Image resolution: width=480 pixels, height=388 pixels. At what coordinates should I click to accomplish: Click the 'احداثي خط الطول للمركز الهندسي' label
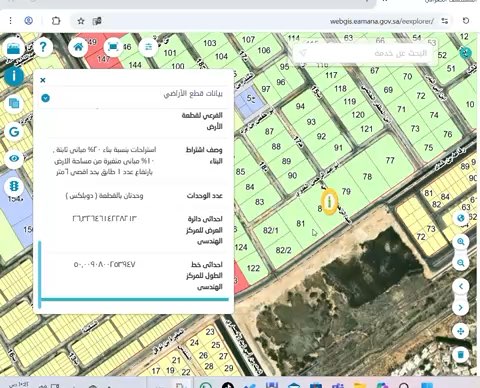[x=204, y=276]
